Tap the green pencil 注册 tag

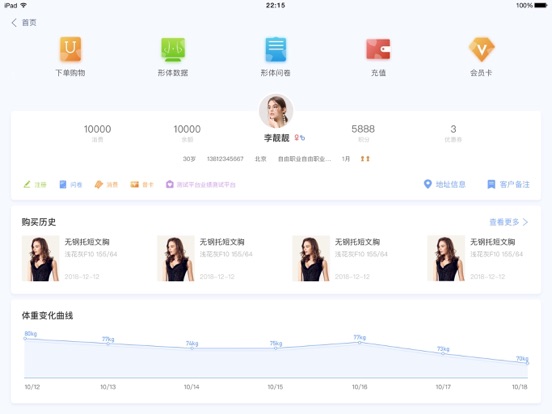pos(35,184)
